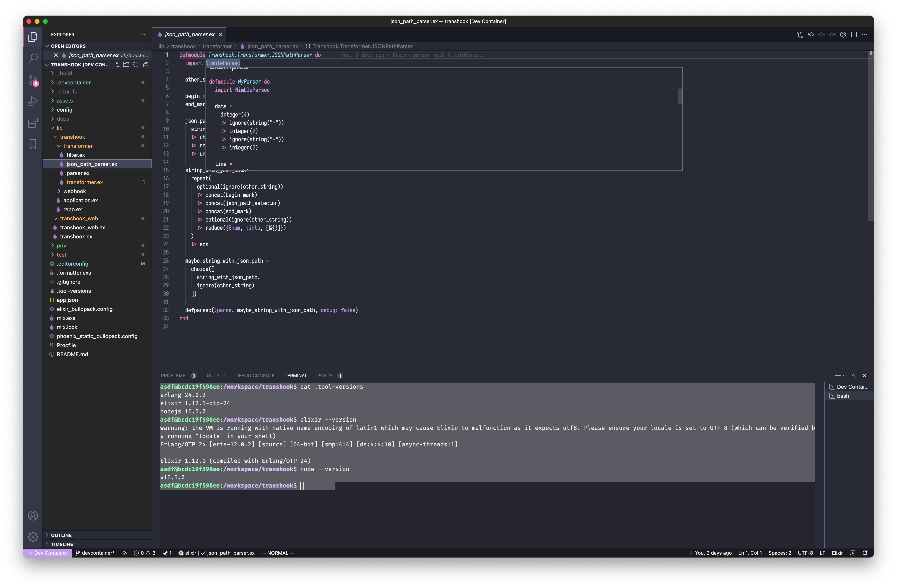Click the compare changes icon in editor toolbar

(800, 34)
